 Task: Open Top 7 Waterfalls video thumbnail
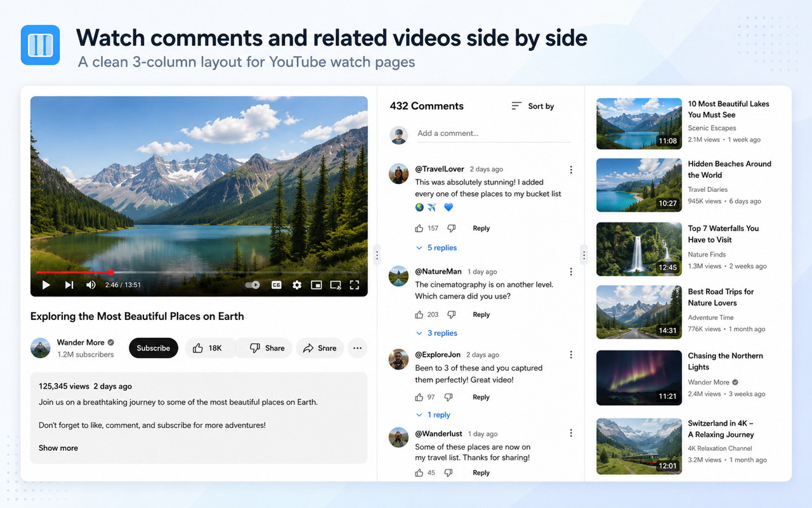click(639, 249)
